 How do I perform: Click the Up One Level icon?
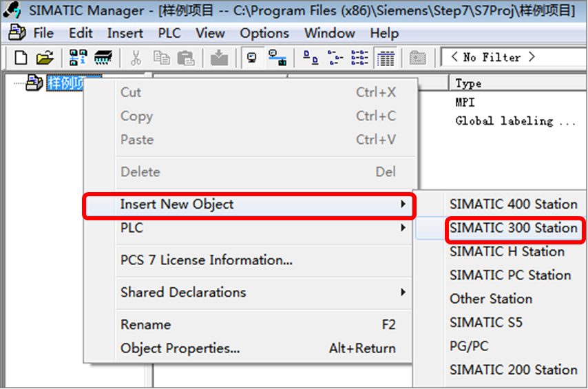point(417,58)
